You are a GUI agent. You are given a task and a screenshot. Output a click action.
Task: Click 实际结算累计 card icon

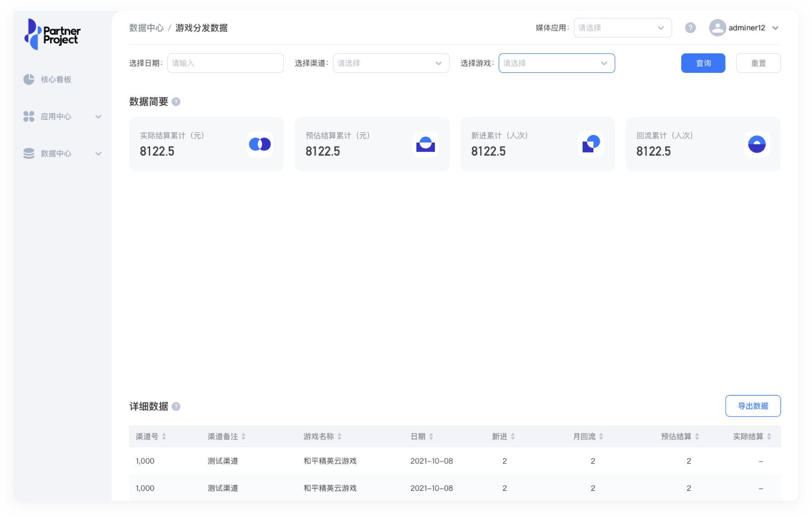click(260, 144)
